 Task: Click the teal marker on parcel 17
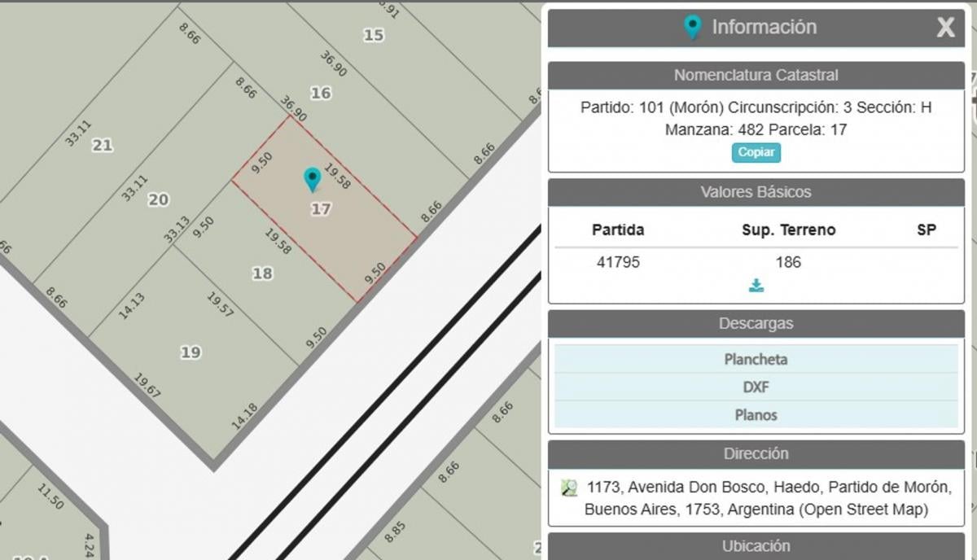tap(312, 179)
